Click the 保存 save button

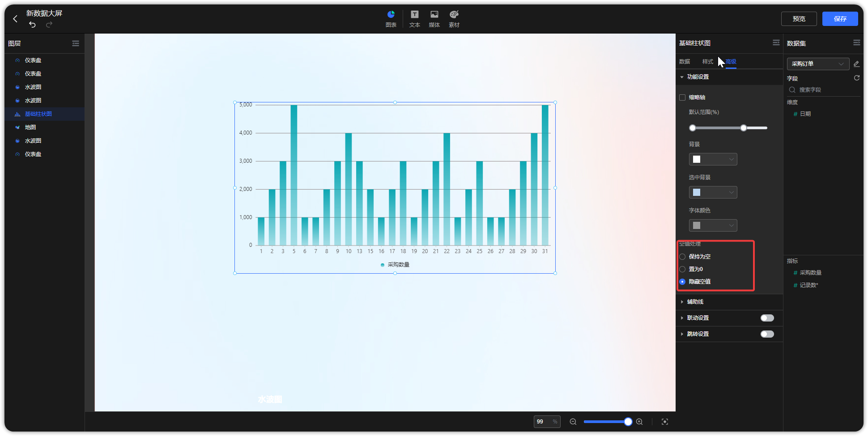click(x=840, y=19)
